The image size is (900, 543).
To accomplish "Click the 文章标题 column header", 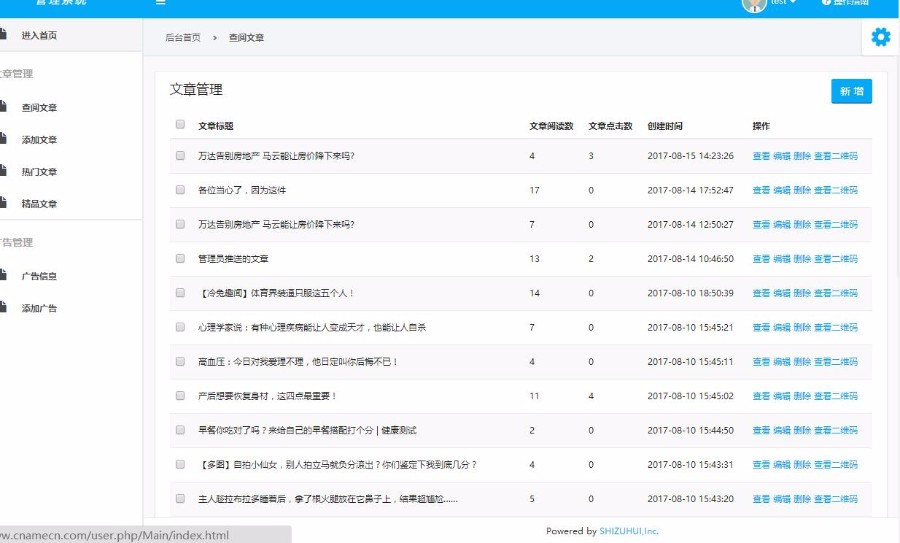I will pyautogui.click(x=215, y=126).
